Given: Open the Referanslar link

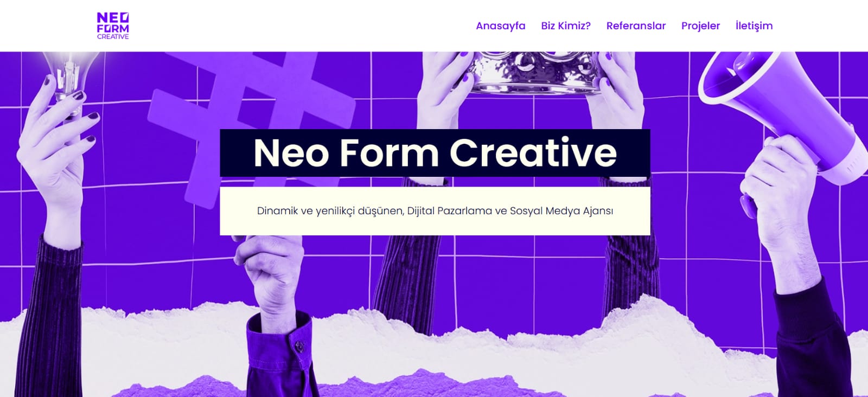Looking at the screenshot, I should pos(636,25).
